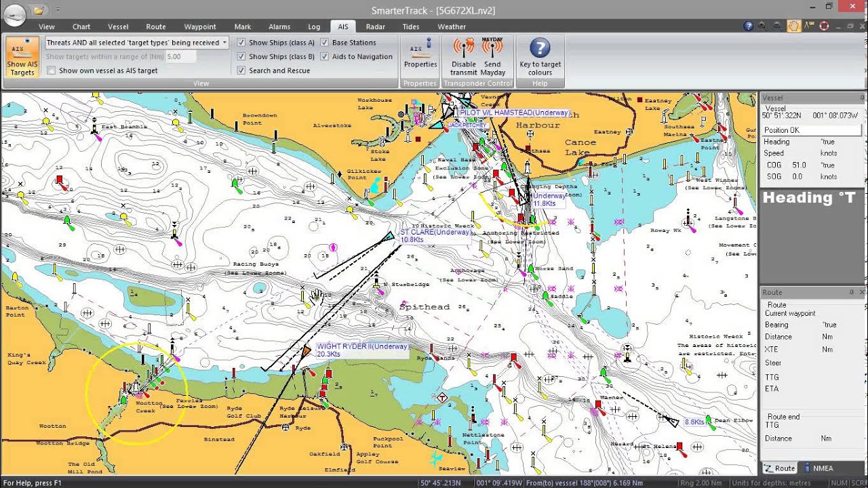Screen dimensions: 868x488
Task: Click the lifebuoy man overboard icon
Action: [x=825, y=26]
